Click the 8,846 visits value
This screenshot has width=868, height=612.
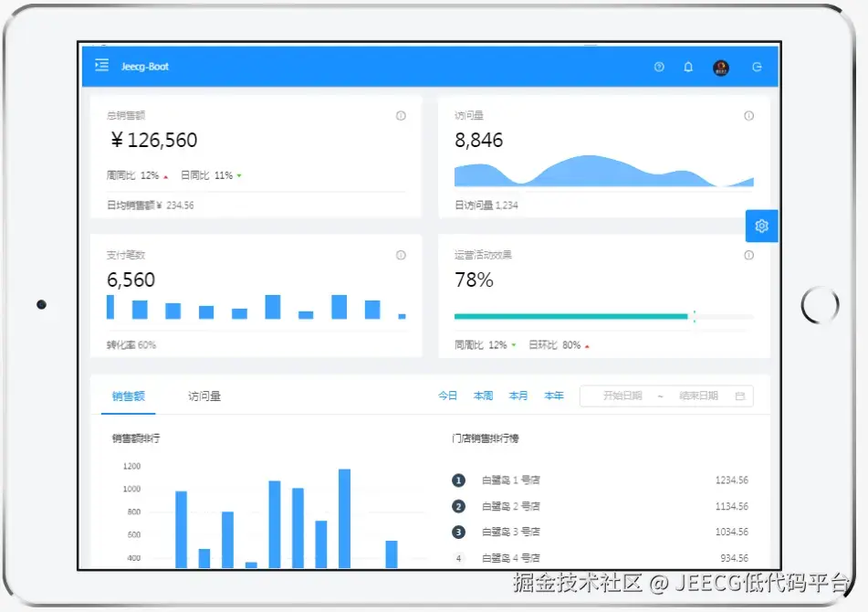(479, 140)
